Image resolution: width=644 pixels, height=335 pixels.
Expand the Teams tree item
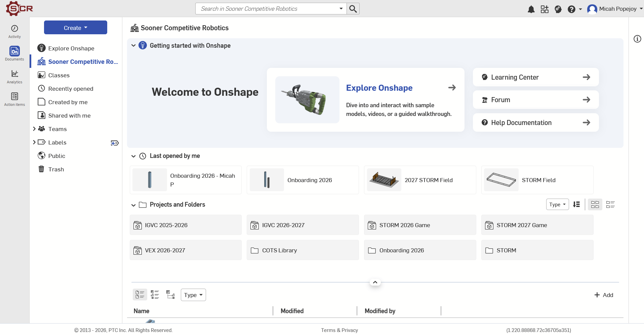(x=34, y=129)
